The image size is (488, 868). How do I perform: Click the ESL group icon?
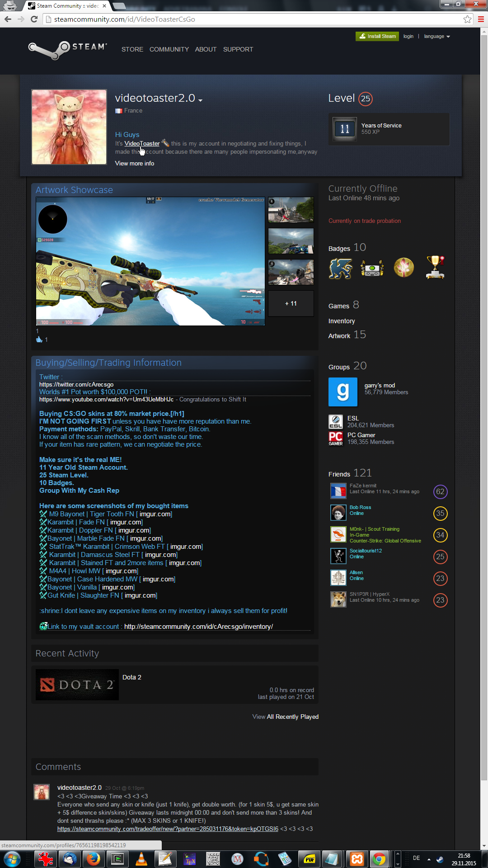pos(335,421)
